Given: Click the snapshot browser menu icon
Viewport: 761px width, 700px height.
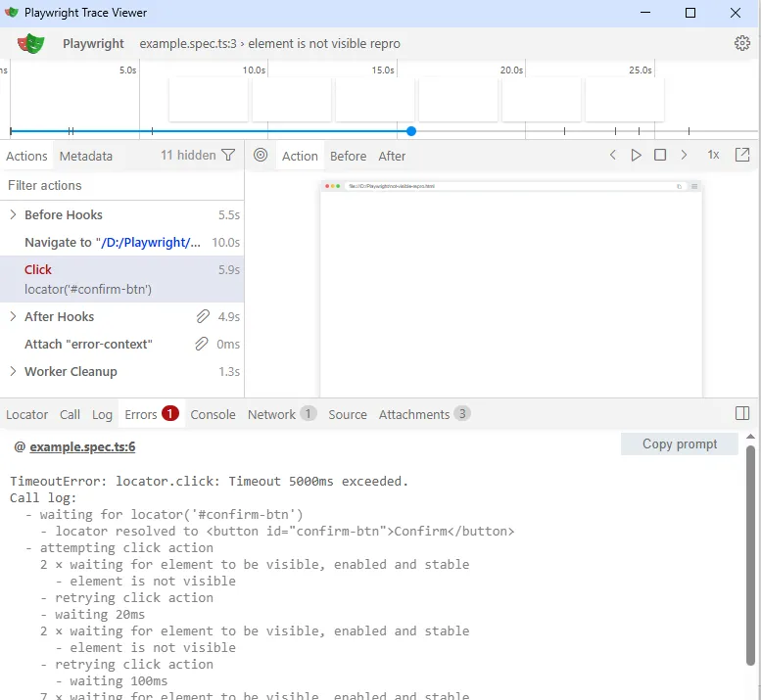Looking at the screenshot, I should click(694, 186).
